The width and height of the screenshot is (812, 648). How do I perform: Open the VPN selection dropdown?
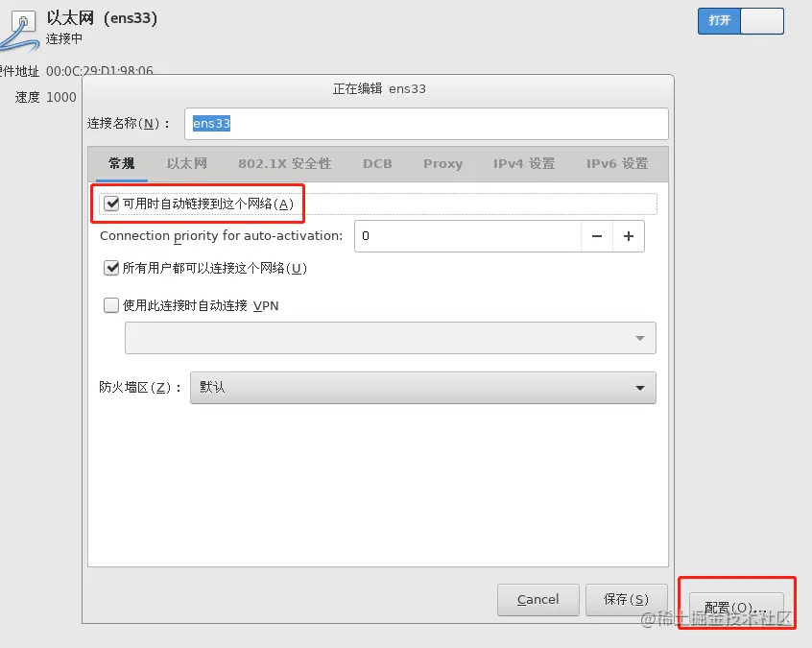(x=391, y=338)
